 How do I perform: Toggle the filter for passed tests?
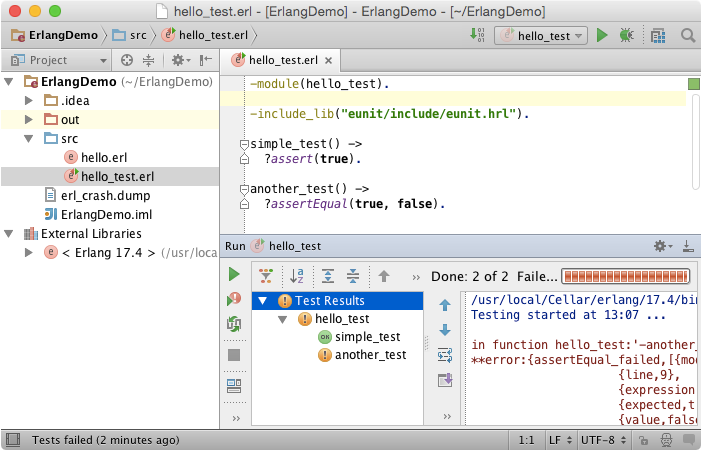click(x=266, y=276)
